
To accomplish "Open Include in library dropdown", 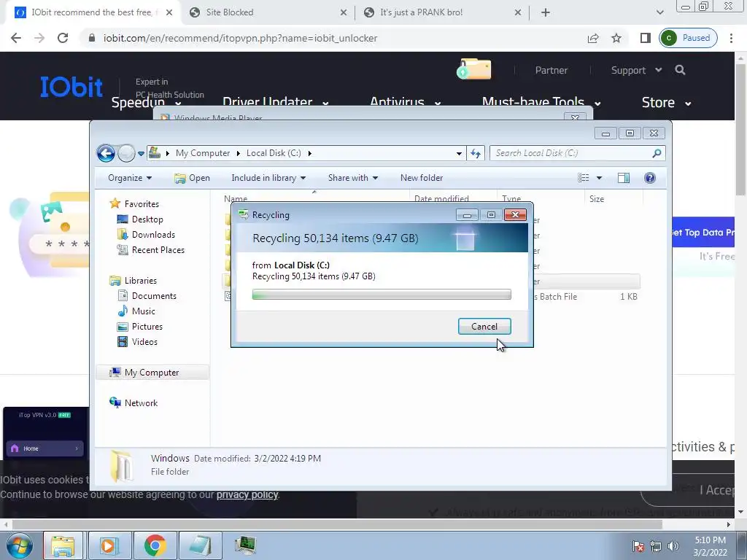I will pyautogui.click(x=268, y=178).
